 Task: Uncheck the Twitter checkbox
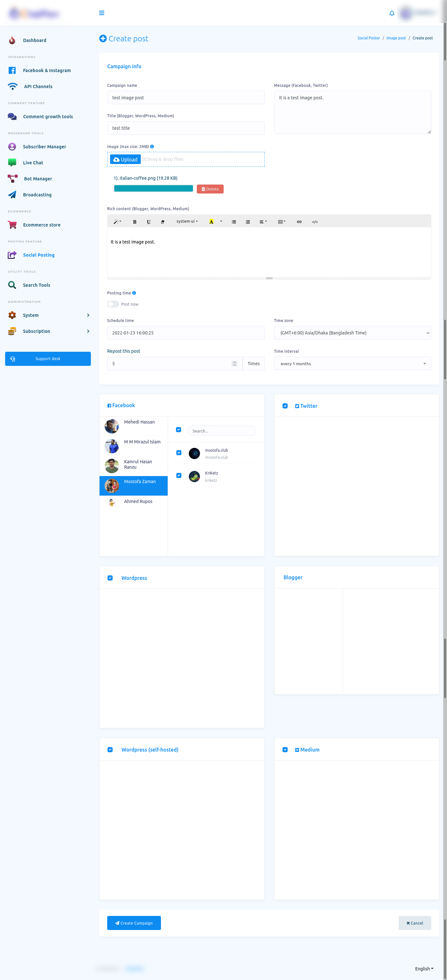click(285, 406)
